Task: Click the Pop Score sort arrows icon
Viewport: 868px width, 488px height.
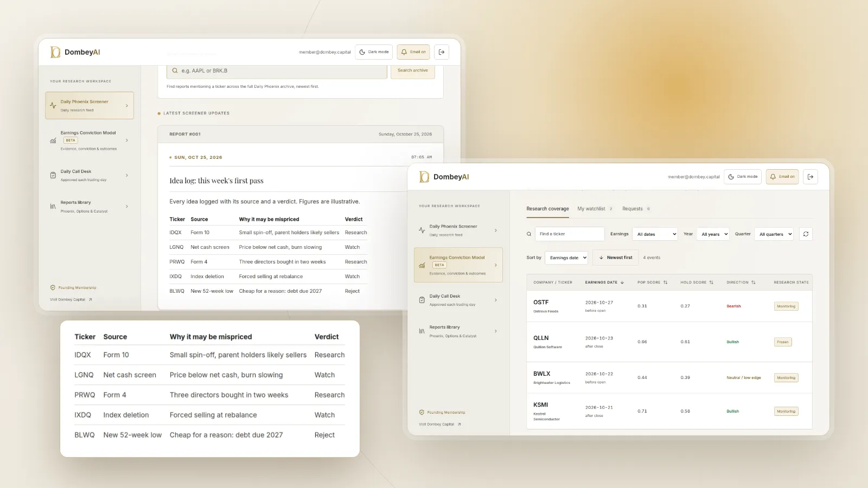Action: pyautogui.click(x=666, y=282)
